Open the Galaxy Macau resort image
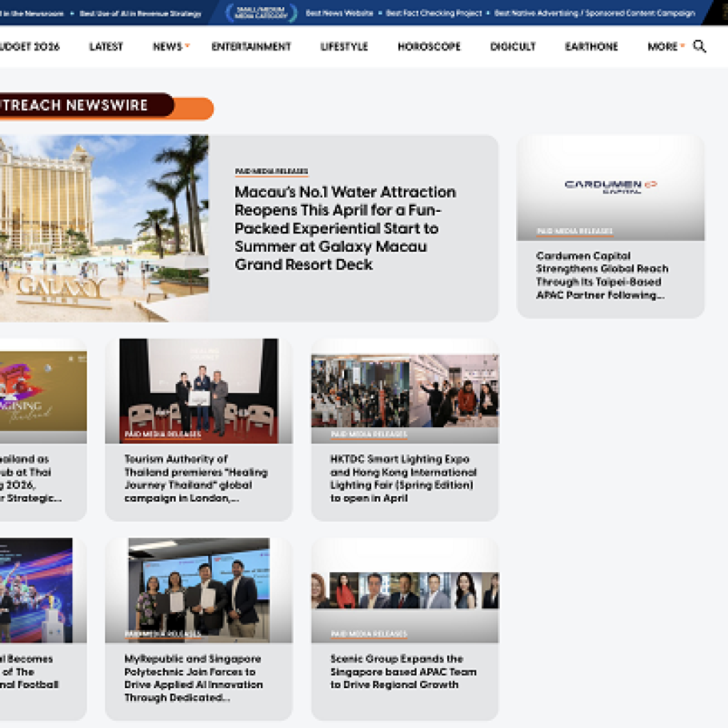This screenshot has width=728, height=728. point(104,228)
